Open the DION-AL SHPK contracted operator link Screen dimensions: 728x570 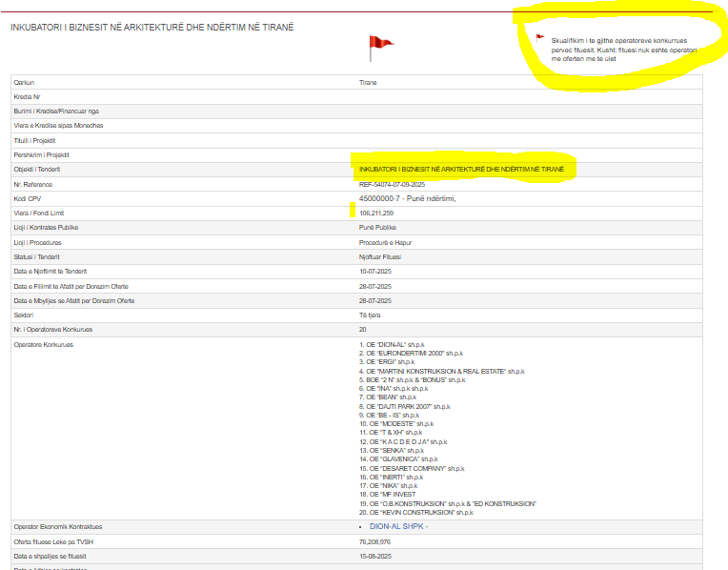coord(398,526)
